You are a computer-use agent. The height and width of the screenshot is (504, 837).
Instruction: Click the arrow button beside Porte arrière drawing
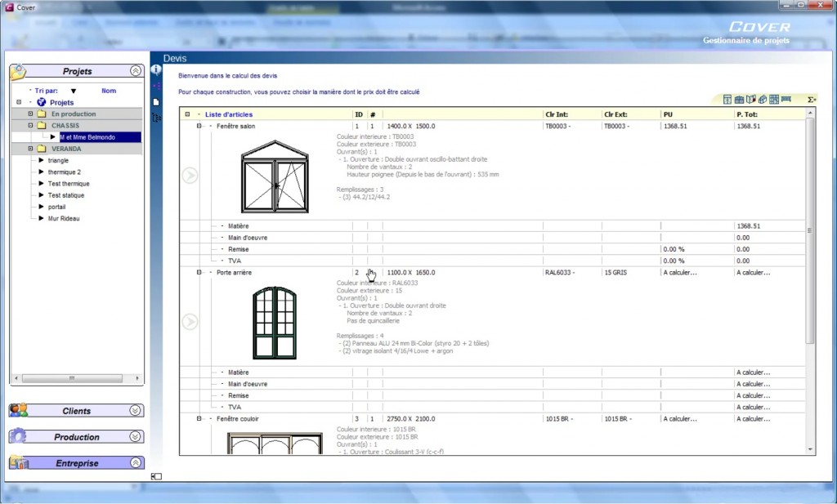click(190, 322)
